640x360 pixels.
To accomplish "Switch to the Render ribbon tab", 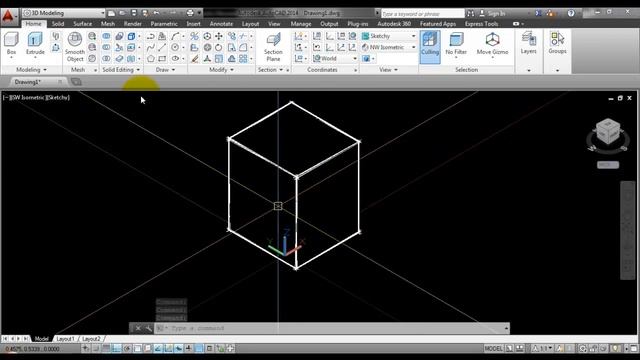I will [133, 24].
